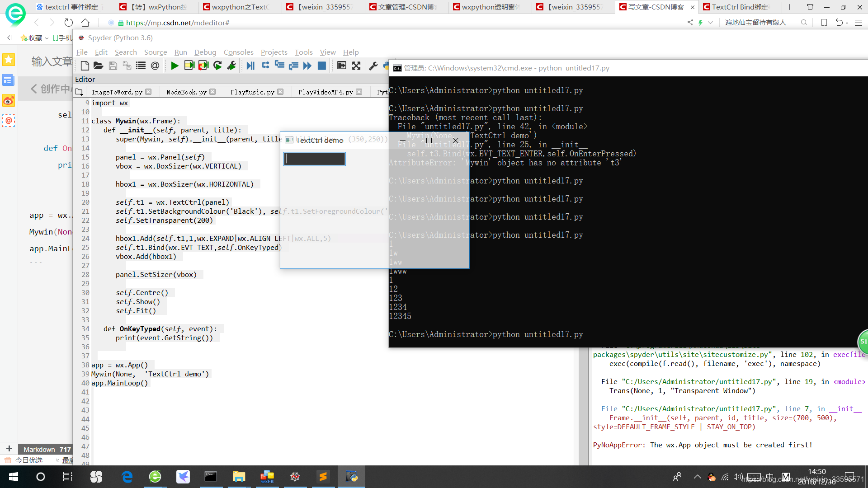Click the browse tabs icon left of editor tabs
The width and height of the screenshot is (868, 488).
[79, 92]
